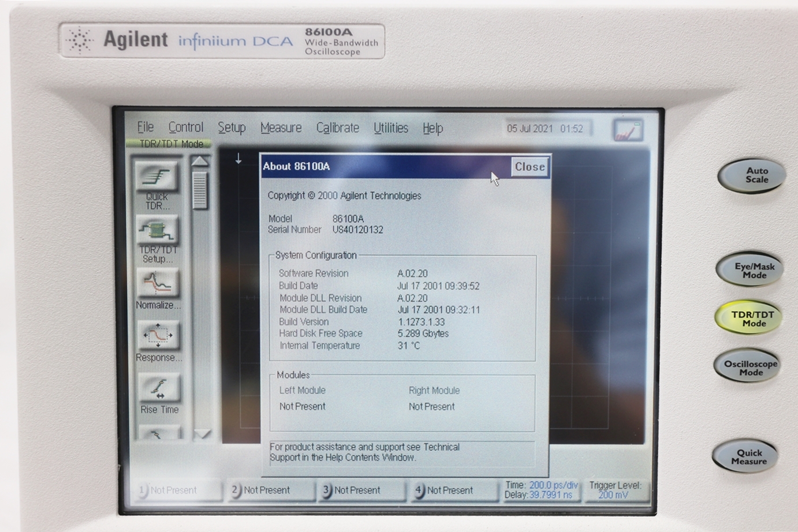Open the Control menu
798x532 pixels.
tap(186, 128)
